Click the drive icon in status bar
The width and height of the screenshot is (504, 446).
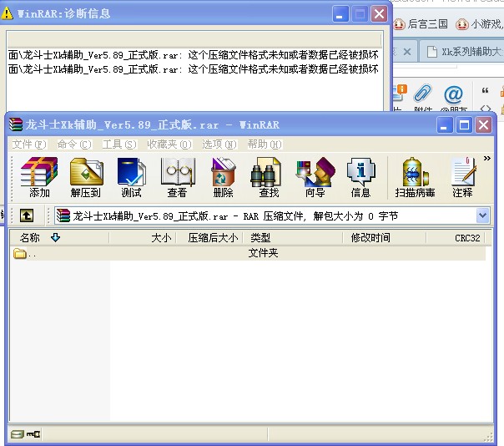tap(17, 434)
